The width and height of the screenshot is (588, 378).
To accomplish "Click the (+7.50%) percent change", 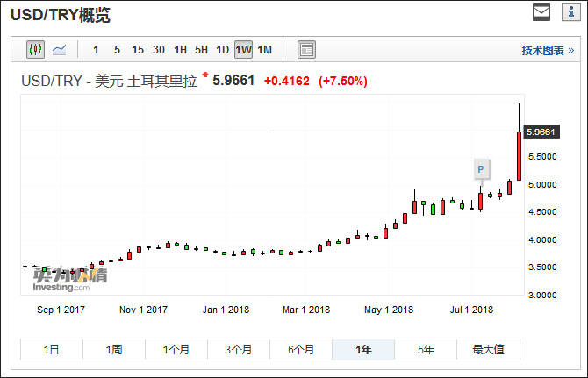I will coord(343,81).
